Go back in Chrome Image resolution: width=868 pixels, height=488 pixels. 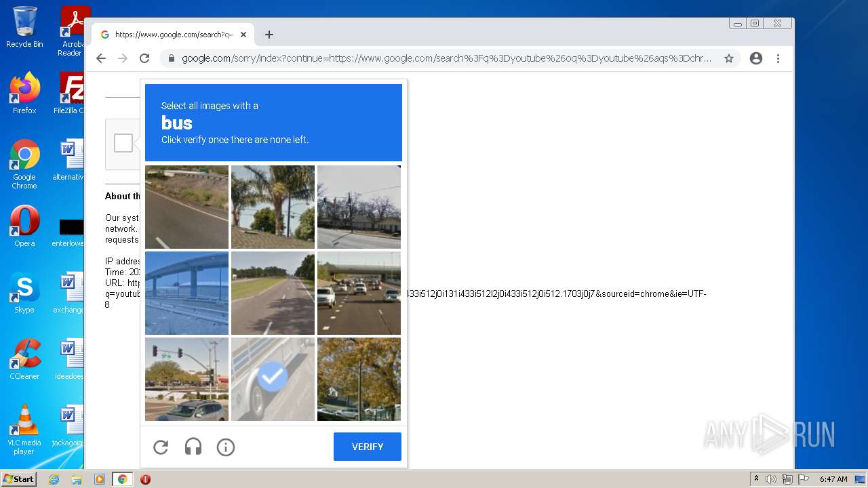101,58
